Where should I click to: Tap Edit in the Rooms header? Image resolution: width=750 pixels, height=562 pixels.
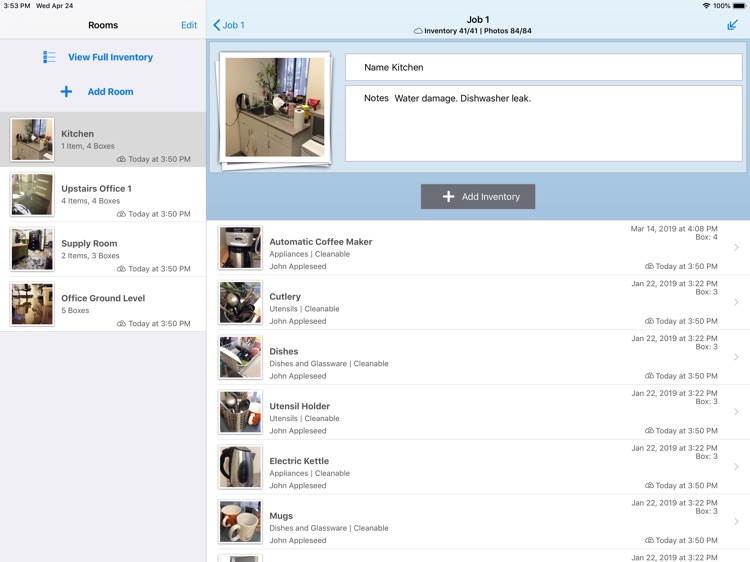pyautogui.click(x=189, y=25)
